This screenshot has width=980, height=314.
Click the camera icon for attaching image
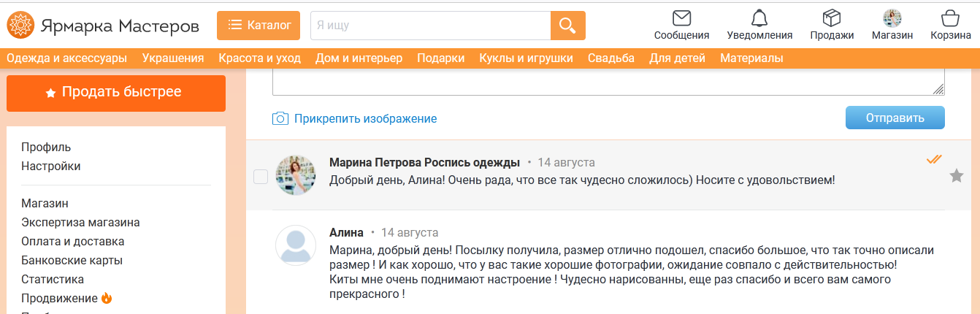pyautogui.click(x=280, y=118)
